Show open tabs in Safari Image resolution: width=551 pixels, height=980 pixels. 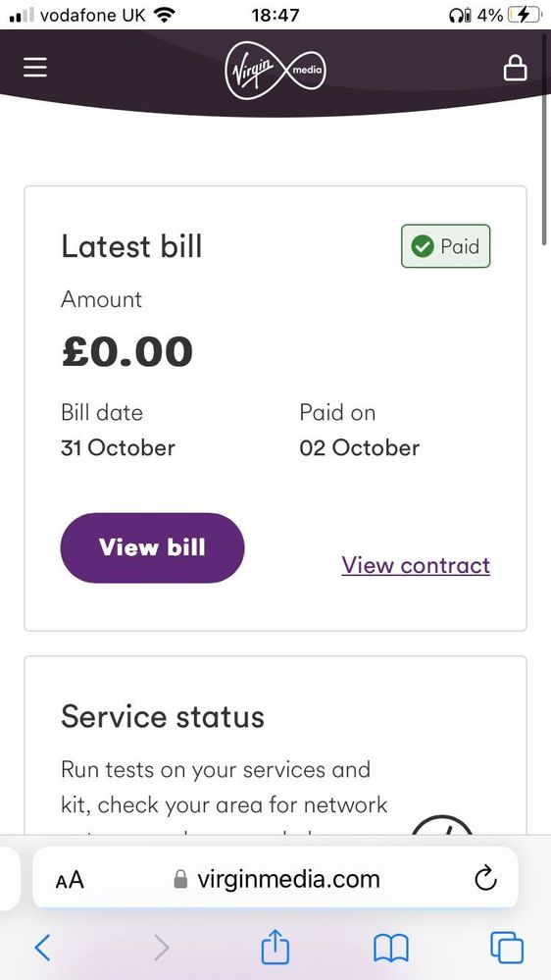pos(507,948)
